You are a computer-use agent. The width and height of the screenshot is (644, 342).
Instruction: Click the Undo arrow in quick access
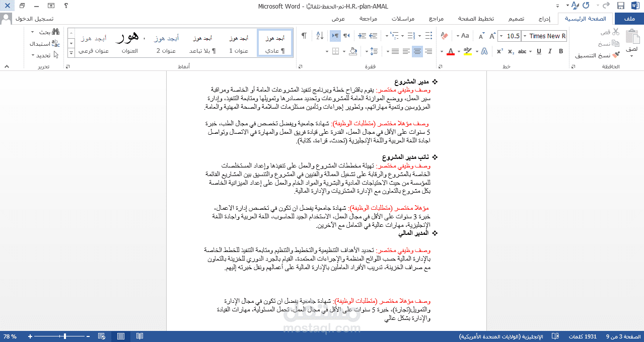coord(606,6)
